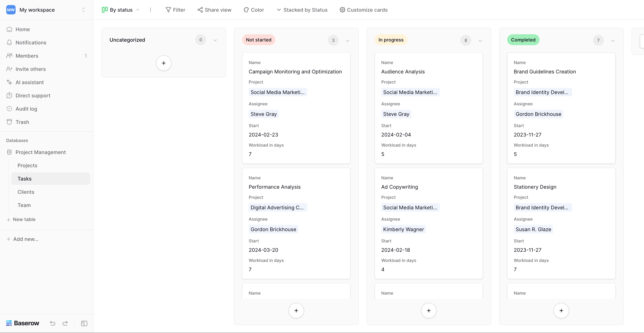Open the AI assistant
644x333 pixels.
click(29, 82)
